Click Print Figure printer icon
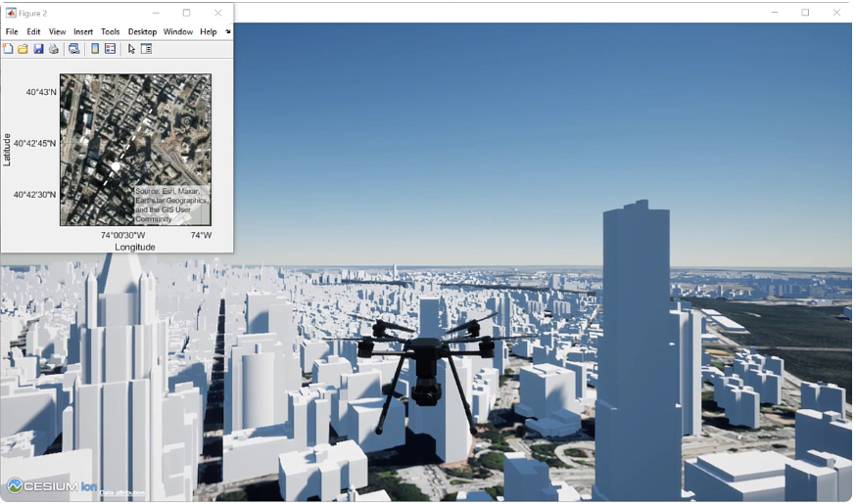The image size is (856, 504). click(54, 49)
